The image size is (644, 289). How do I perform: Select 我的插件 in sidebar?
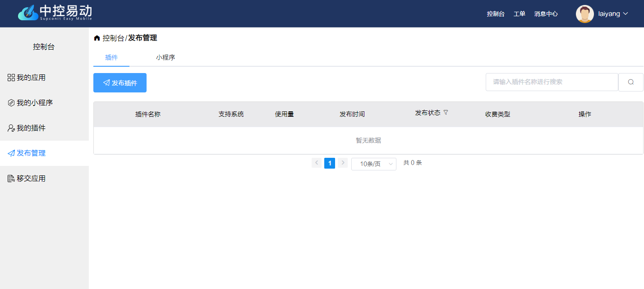click(x=44, y=128)
